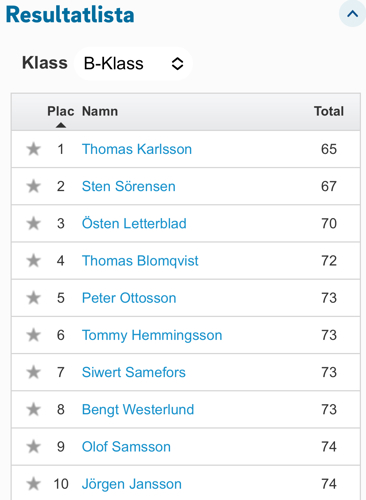
Task: Sort by the Plac column header
Action: (61, 112)
